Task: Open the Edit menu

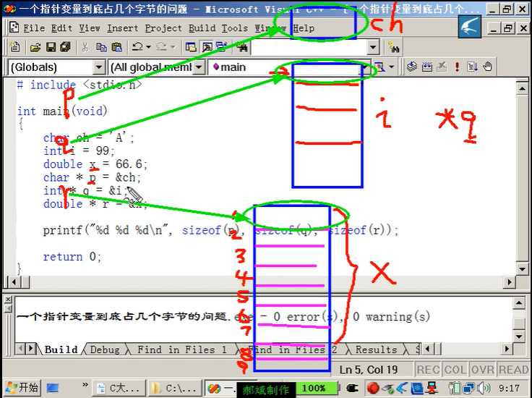Action: tap(61, 27)
